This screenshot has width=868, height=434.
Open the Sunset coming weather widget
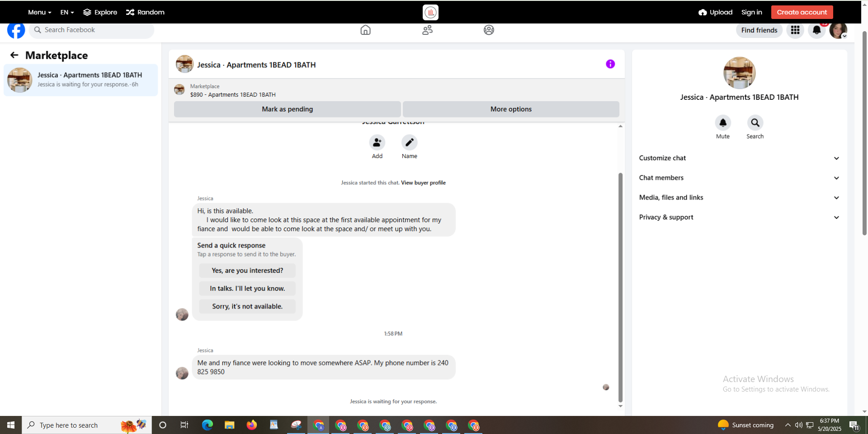(x=745, y=425)
